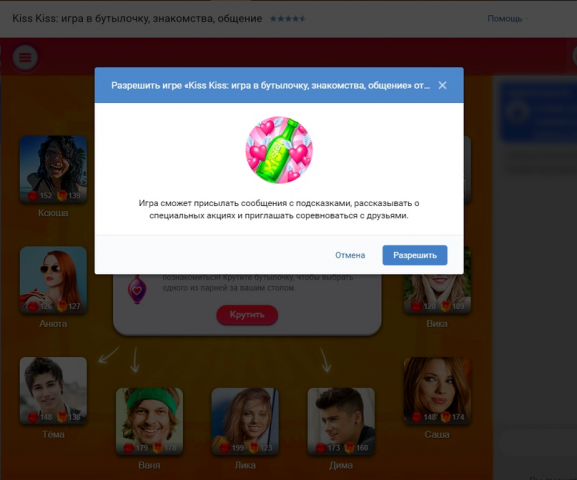Click the Крутить spin button
Viewport: 577px width, 480px height.
(x=247, y=315)
